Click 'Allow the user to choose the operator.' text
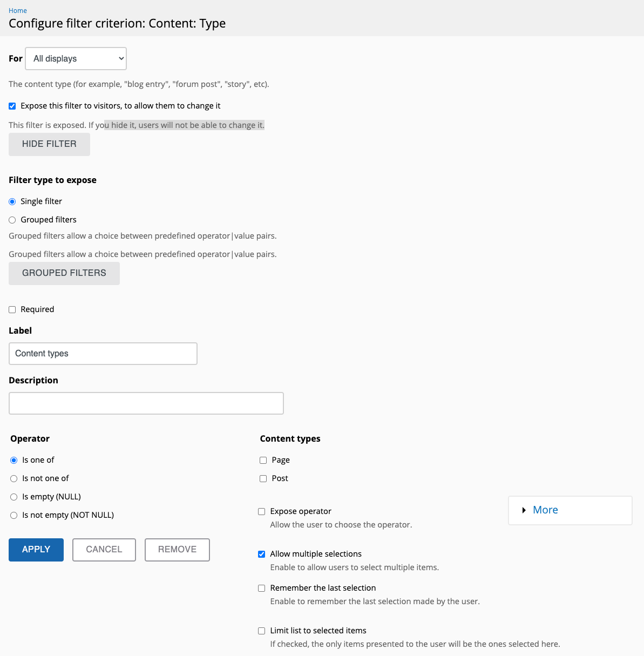The height and width of the screenshot is (656, 644). pos(341,525)
